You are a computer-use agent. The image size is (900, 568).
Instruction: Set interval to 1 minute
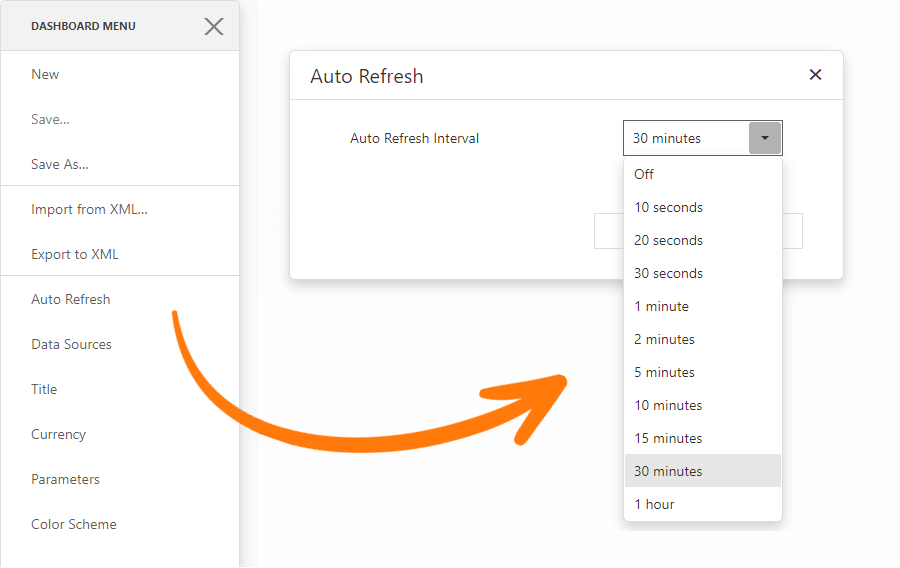pyautogui.click(x=661, y=306)
